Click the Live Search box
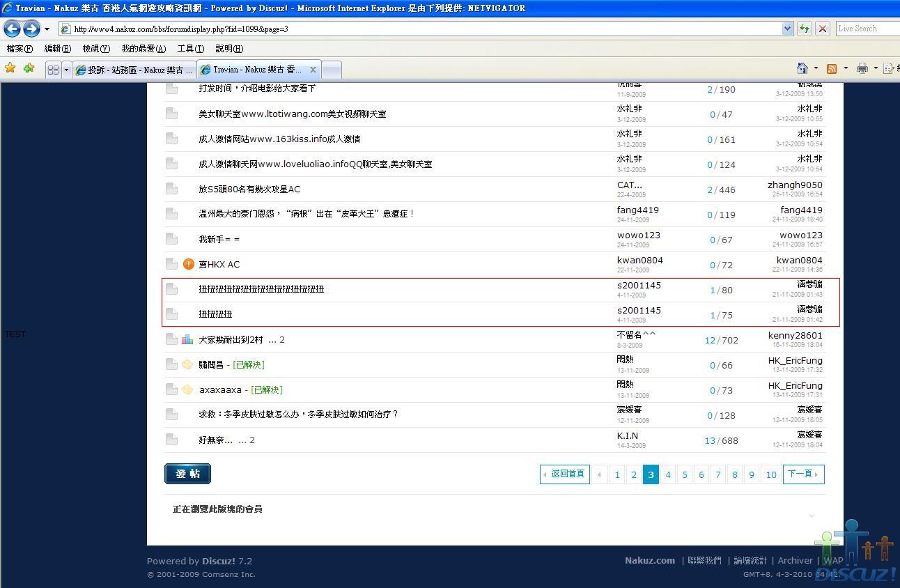This screenshot has height=588, width=900. [867, 29]
